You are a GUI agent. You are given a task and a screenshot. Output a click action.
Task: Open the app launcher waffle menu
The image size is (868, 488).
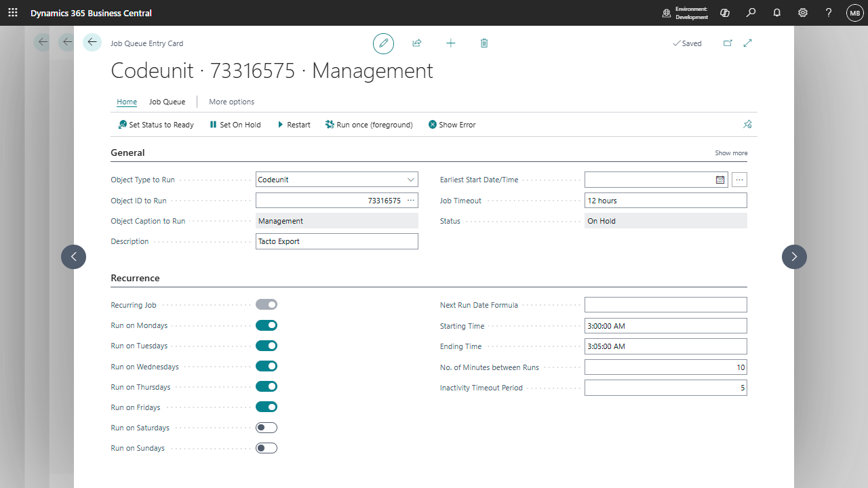coord(13,13)
